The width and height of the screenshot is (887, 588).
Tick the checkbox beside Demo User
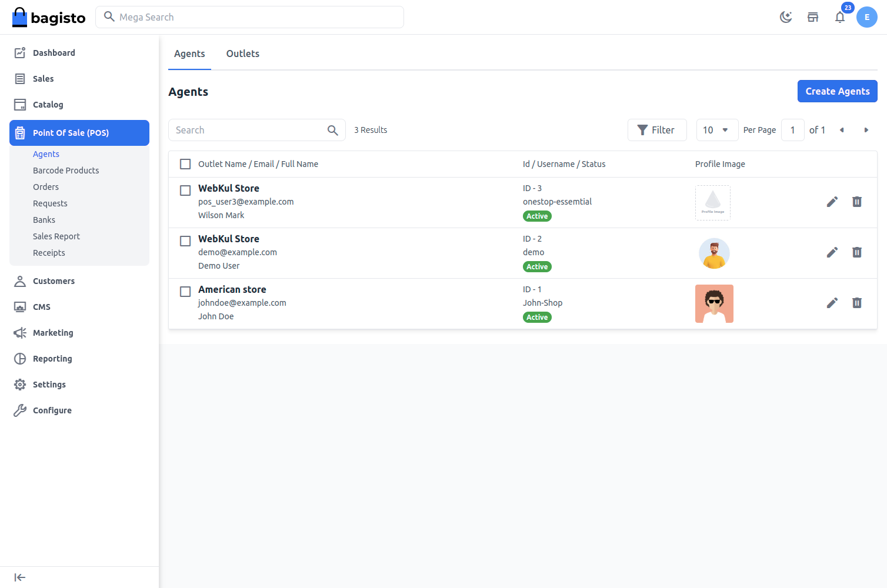[x=185, y=241]
